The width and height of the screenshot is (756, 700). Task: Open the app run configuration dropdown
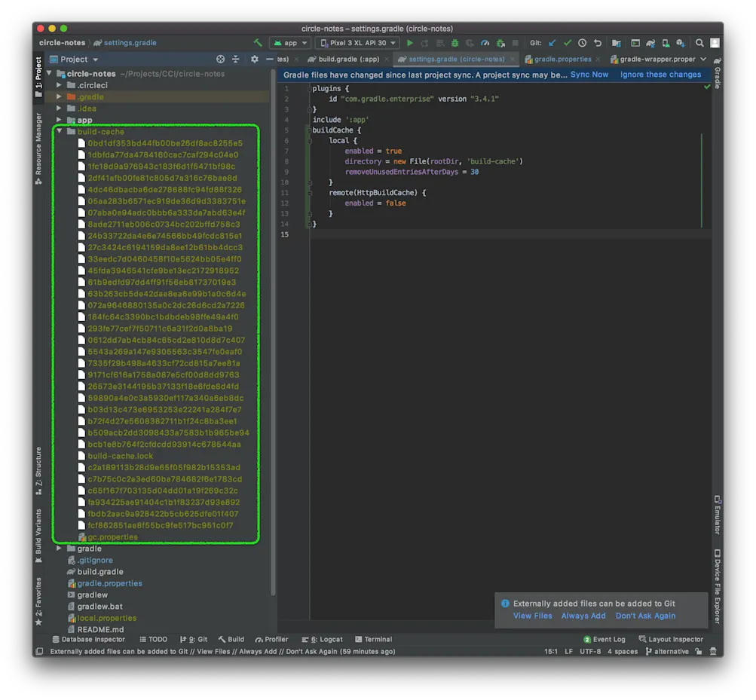[289, 43]
